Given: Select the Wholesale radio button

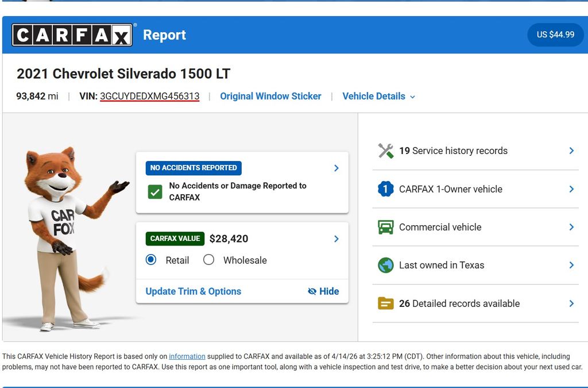Looking at the screenshot, I should pyautogui.click(x=209, y=260).
